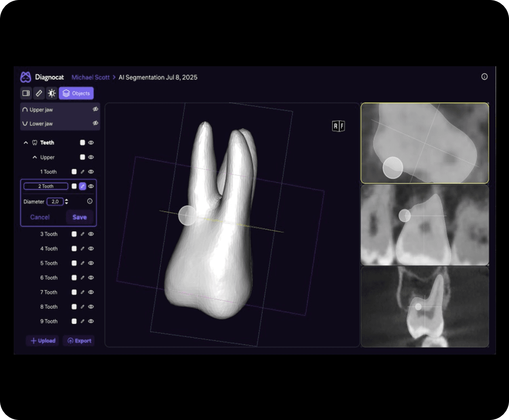Click the info icon in top-right corner
The width and height of the screenshot is (509, 420).
tap(484, 77)
